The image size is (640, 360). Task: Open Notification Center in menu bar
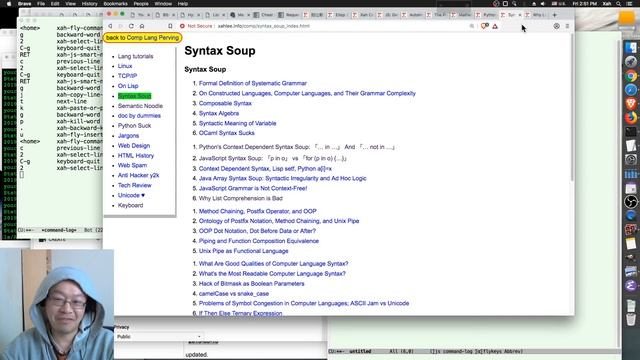click(629, 4)
